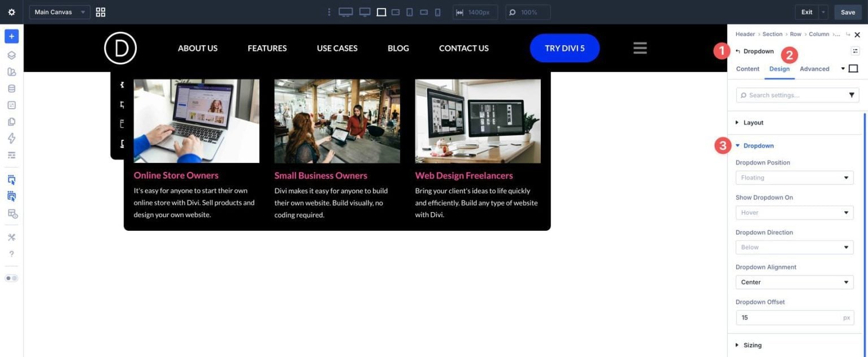Click Column in the breadcrumb

(819, 34)
